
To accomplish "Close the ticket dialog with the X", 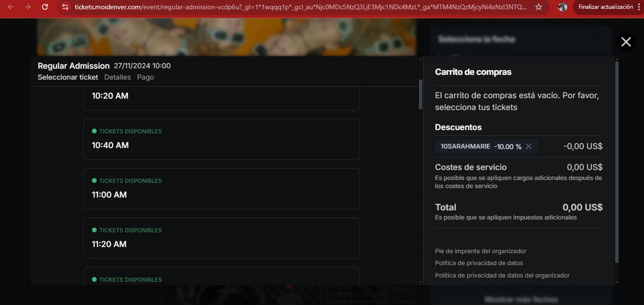I will pyautogui.click(x=626, y=42).
